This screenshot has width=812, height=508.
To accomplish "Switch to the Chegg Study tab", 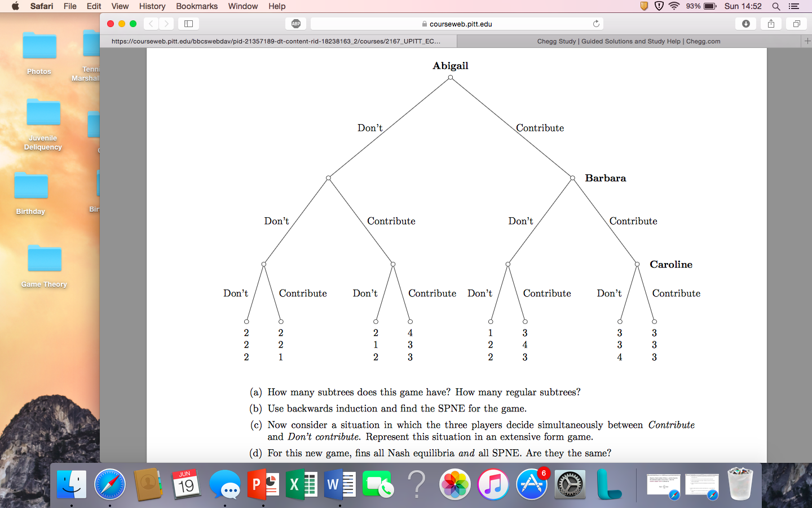I will click(629, 41).
